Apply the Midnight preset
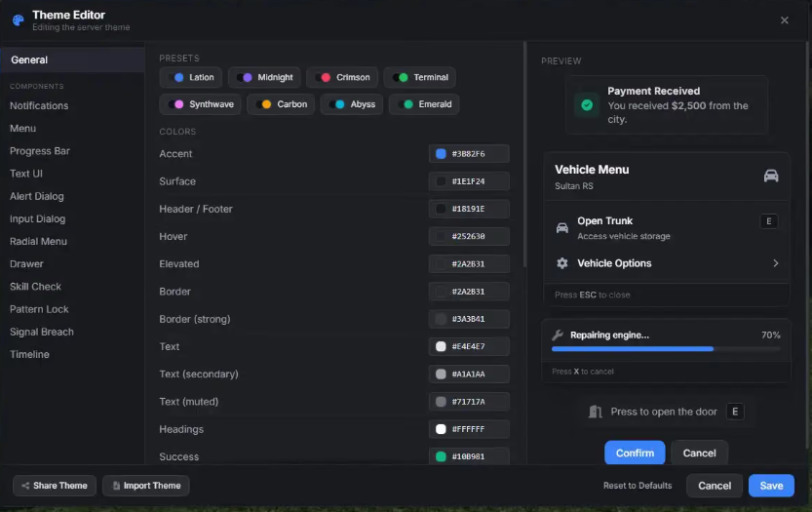812x512 pixels. pyautogui.click(x=264, y=77)
